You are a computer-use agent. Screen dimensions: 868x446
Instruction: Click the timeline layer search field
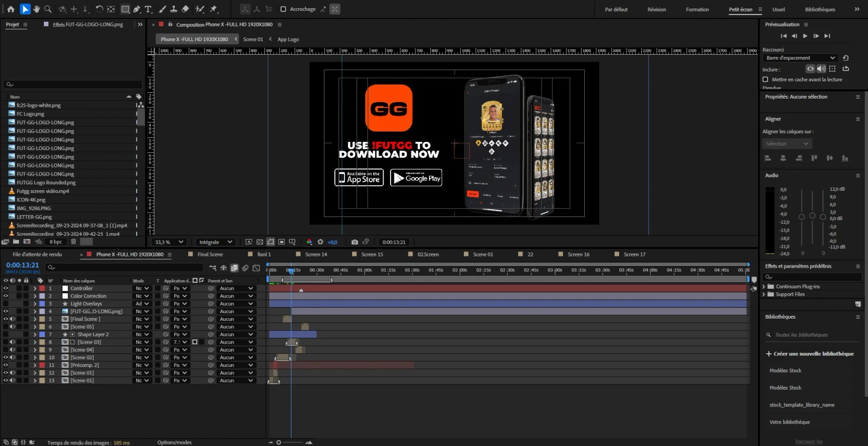[125, 268]
